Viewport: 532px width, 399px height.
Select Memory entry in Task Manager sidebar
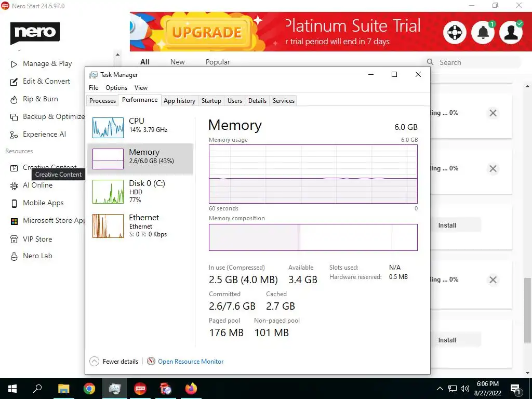[140, 159]
